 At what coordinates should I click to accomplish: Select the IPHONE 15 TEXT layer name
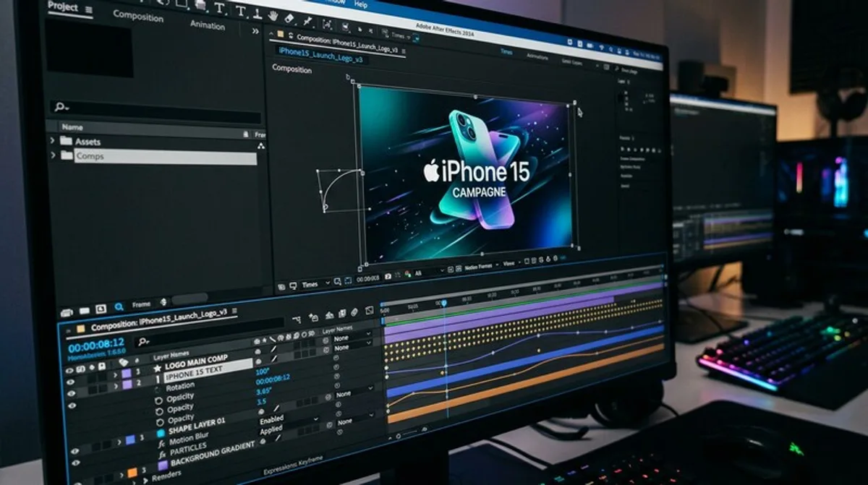(194, 374)
